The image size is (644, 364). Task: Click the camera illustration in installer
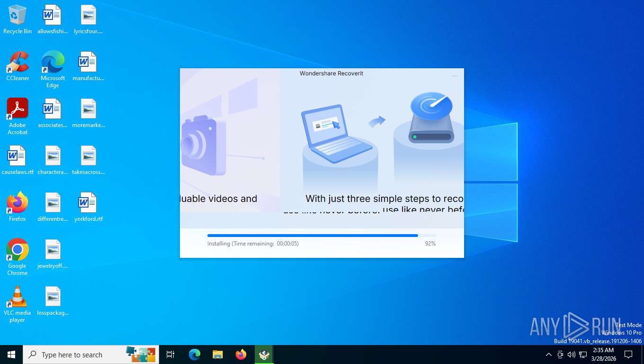204,145
